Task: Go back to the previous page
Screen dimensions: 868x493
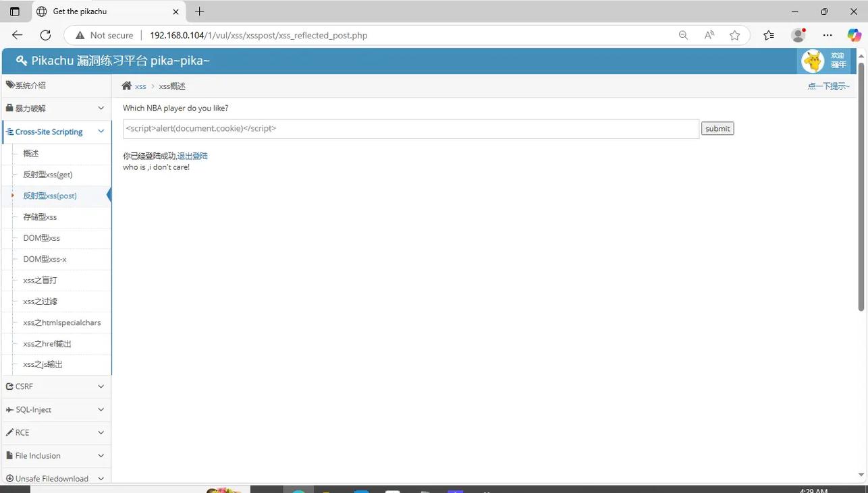Action: (18, 35)
